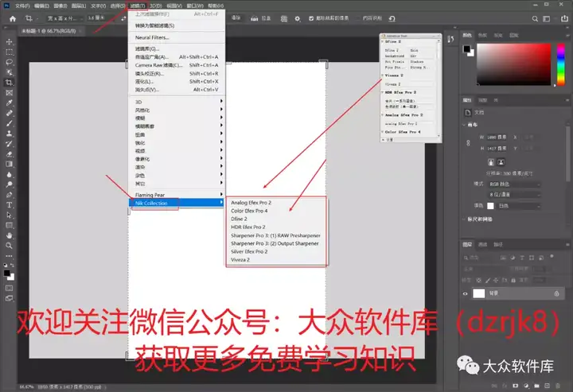The width and height of the screenshot is (573, 392).
Task: Switch to Swatches tab in color panel
Action: tap(482, 36)
